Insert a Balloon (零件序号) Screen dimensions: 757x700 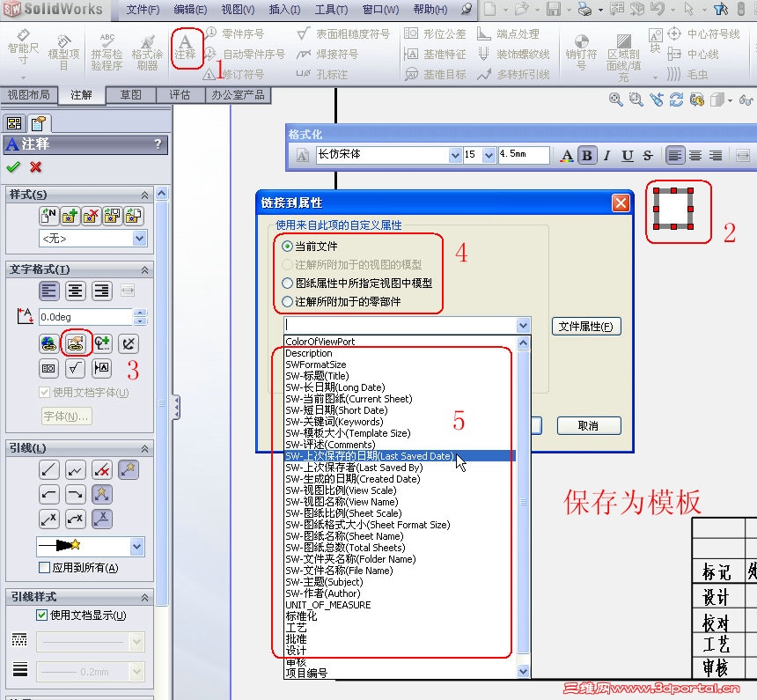(235, 33)
